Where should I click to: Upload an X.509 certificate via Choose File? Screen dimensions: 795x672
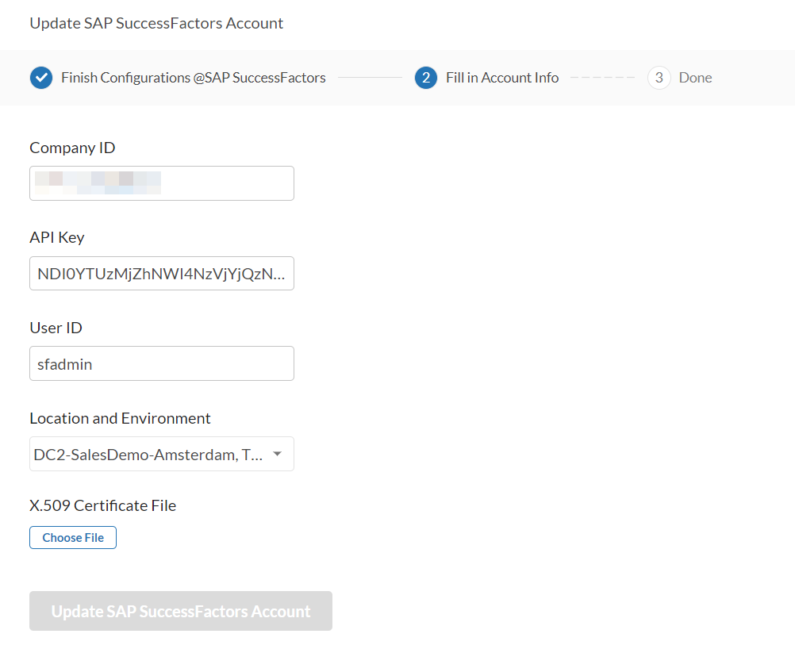point(72,537)
